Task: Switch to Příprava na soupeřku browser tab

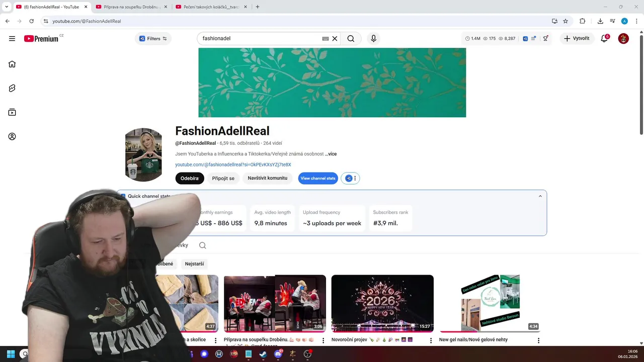Action: (131, 7)
